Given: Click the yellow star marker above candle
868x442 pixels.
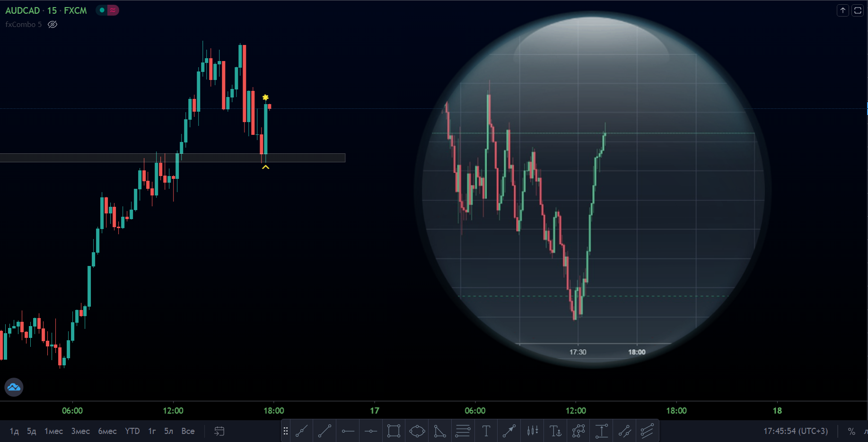Looking at the screenshot, I should coord(265,97).
